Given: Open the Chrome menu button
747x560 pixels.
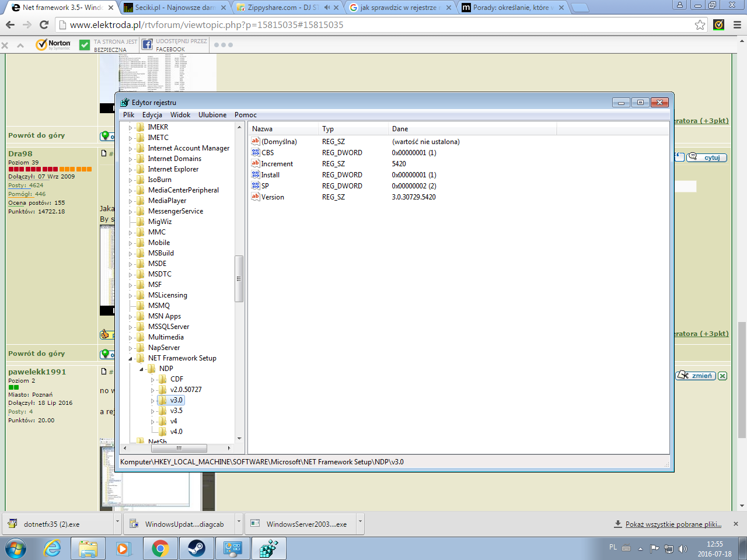Looking at the screenshot, I should click(x=737, y=24).
